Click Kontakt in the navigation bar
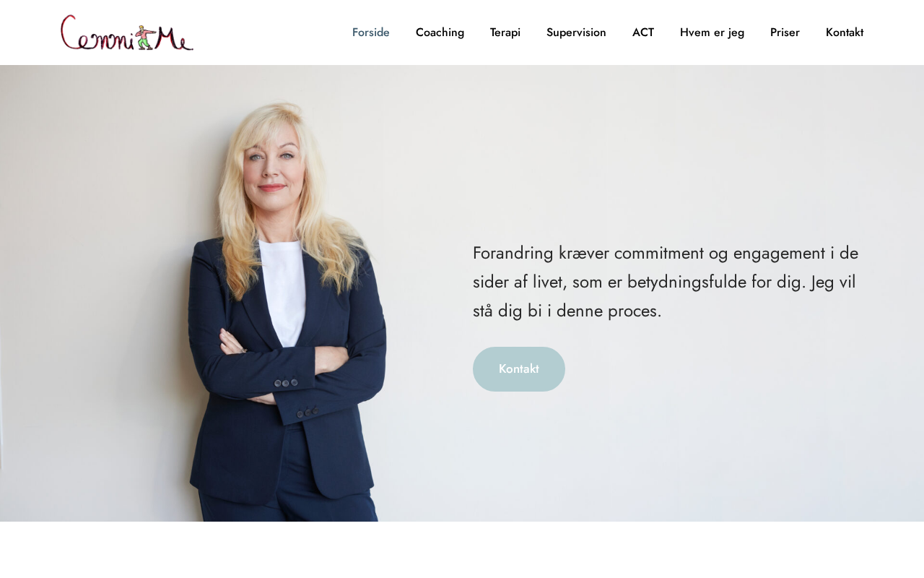The width and height of the screenshot is (924, 578). (845, 33)
